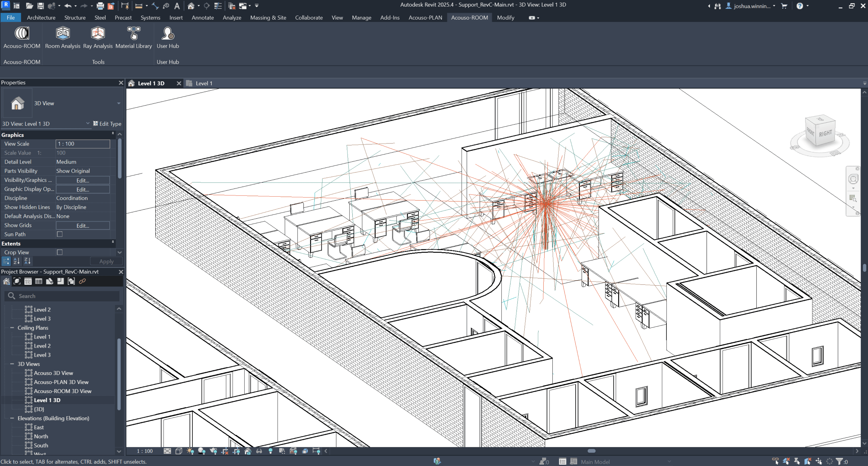Image resolution: width=868 pixels, height=466 pixels.
Task: Collapse the 3D Views tree node
Action: [12, 364]
